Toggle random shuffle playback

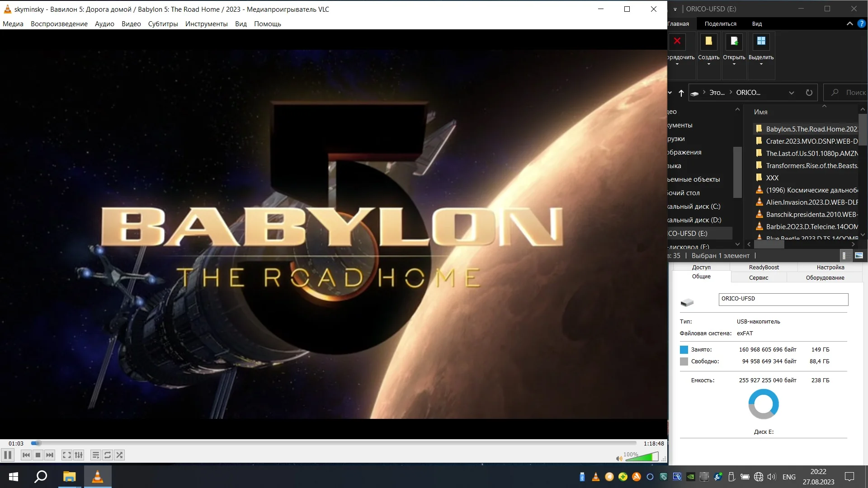coord(119,455)
